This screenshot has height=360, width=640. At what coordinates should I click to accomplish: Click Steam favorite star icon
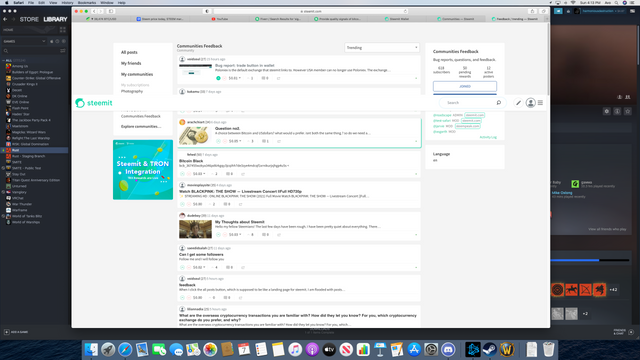pyautogui.click(x=628, y=111)
